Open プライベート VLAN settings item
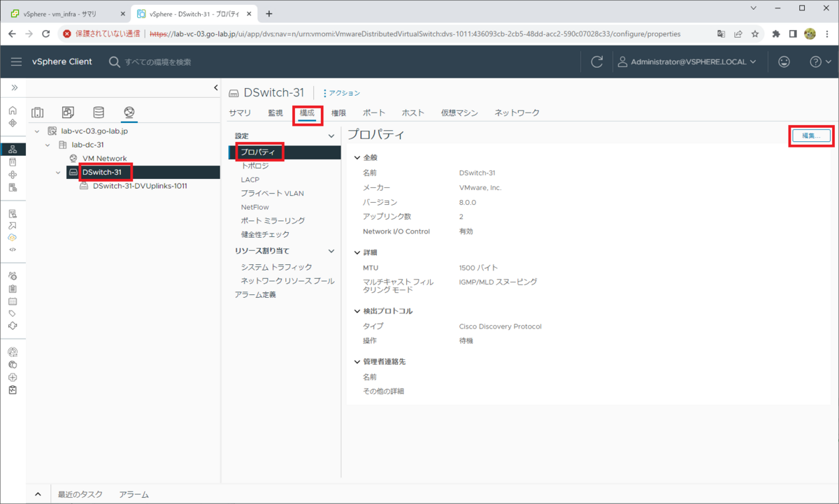 pos(273,194)
